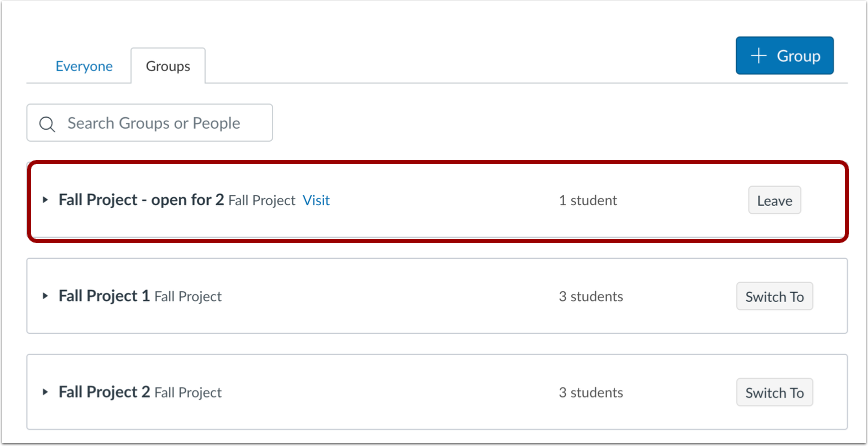Viewport: 868px width, 446px height.
Task: Click the magnifying glass search icon
Action: (x=46, y=124)
